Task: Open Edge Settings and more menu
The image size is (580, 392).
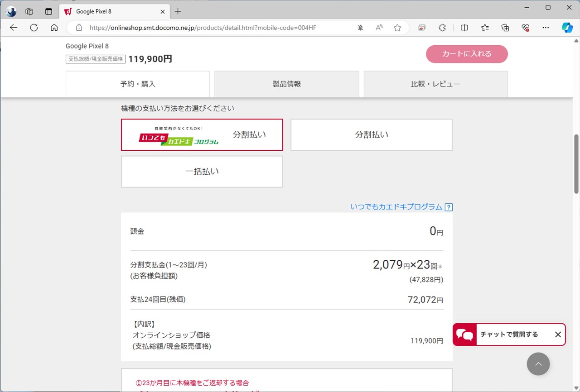Action: pos(546,28)
